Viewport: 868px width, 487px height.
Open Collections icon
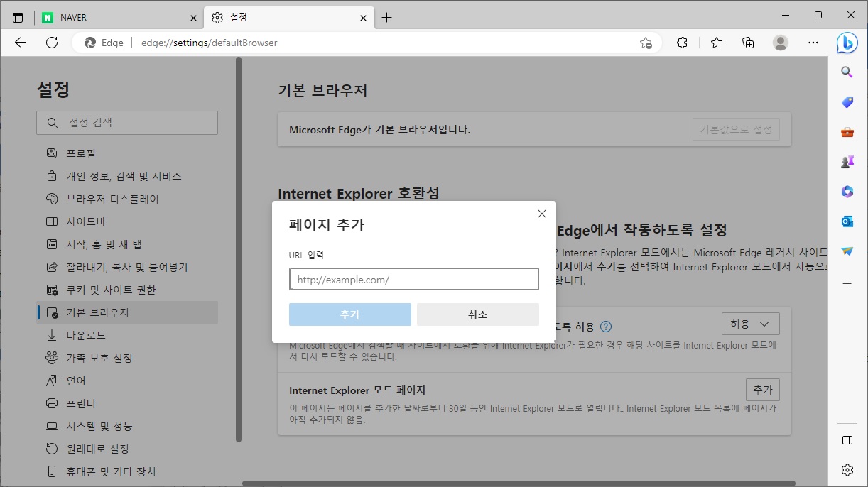click(748, 43)
